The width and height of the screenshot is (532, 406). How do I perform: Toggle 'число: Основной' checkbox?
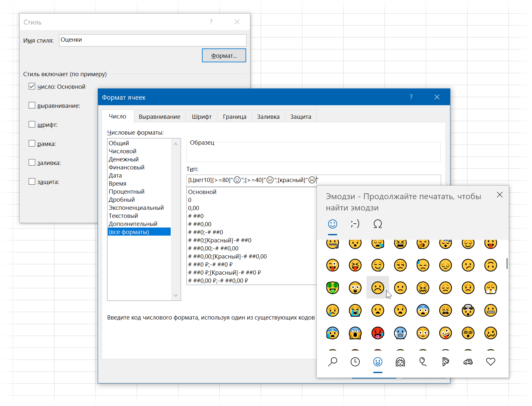[x=32, y=86]
